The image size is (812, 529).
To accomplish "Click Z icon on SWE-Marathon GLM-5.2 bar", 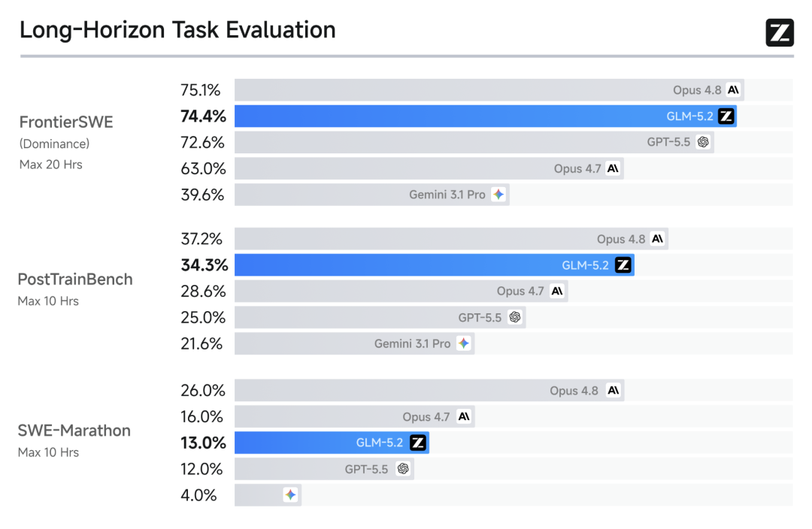I will click(418, 443).
